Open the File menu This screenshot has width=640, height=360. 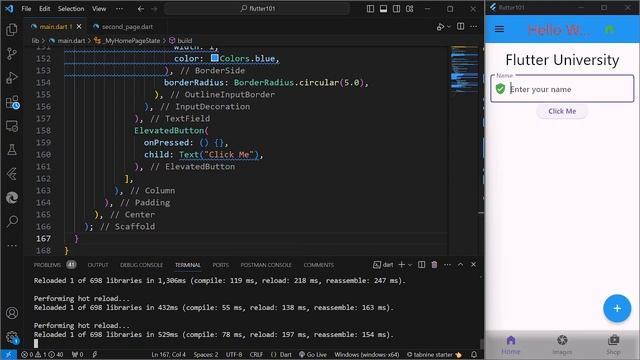(27, 9)
